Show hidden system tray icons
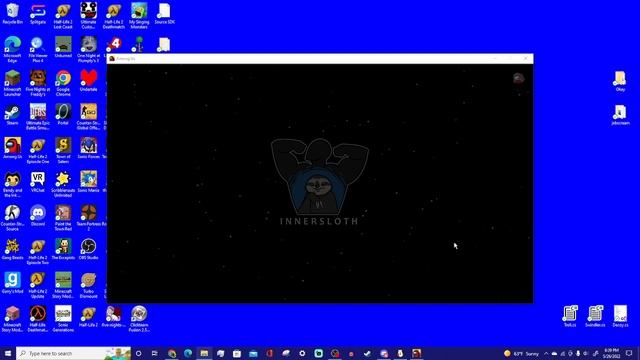 546,353
